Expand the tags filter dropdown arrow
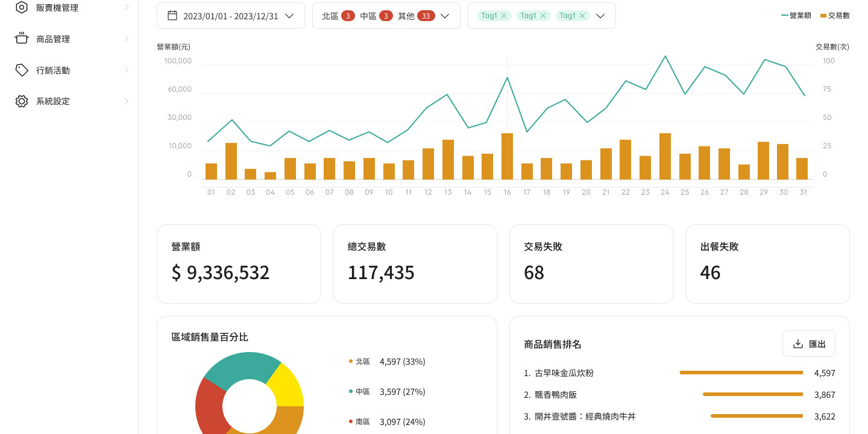The width and height of the screenshot is (868, 434). [600, 16]
